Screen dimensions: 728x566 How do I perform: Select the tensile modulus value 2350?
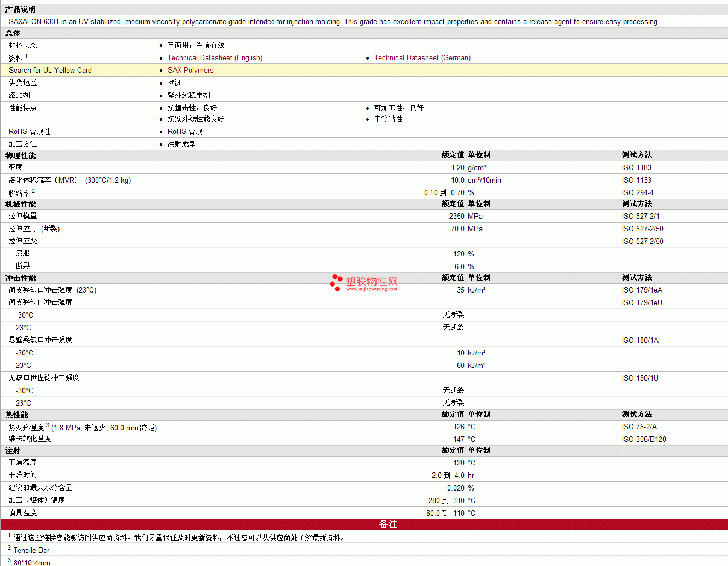point(457,217)
